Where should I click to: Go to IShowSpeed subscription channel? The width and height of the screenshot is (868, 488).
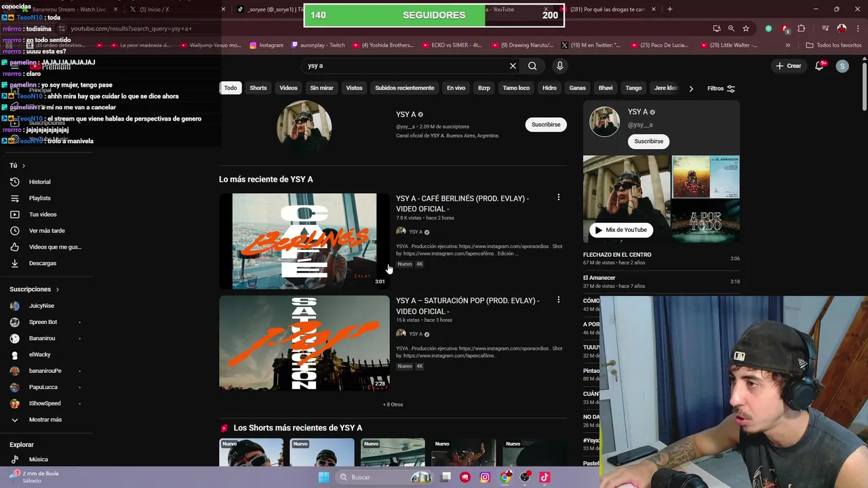click(45, 403)
